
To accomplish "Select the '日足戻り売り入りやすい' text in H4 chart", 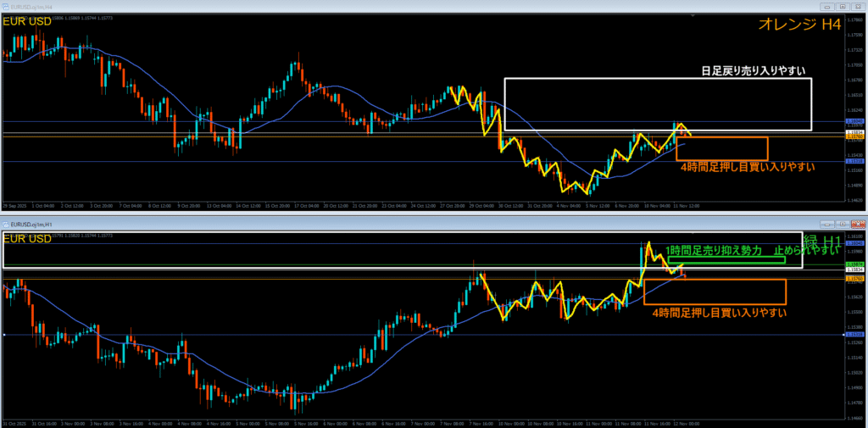I will 754,70.
